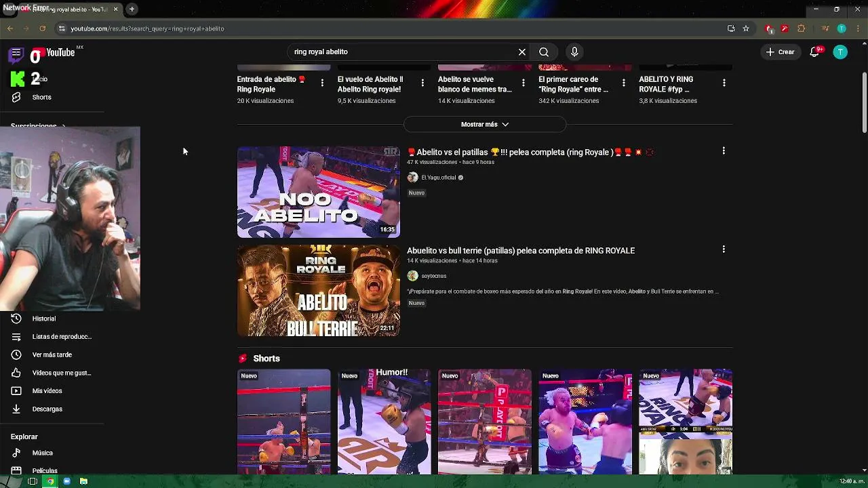This screenshot has width=868, height=488.
Task: Open the Humor!! short thumbnail
Action: [384, 422]
